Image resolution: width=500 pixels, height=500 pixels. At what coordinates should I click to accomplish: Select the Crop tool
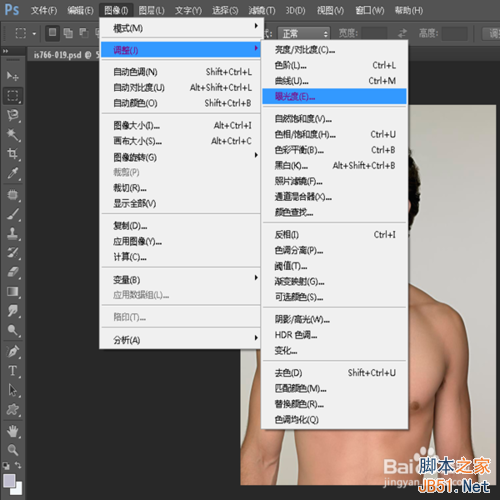tap(13, 154)
